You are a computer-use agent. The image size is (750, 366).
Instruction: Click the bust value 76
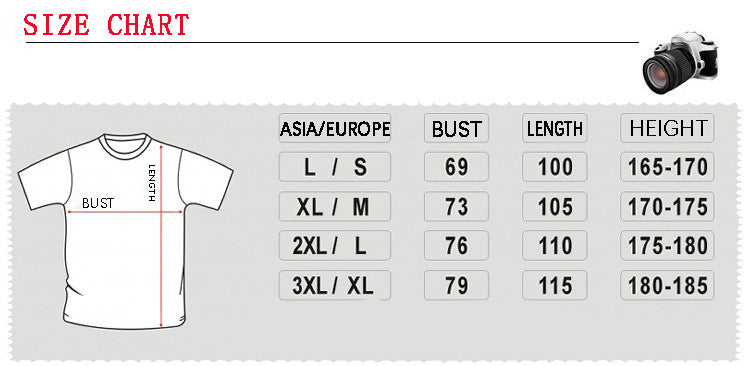(x=456, y=246)
